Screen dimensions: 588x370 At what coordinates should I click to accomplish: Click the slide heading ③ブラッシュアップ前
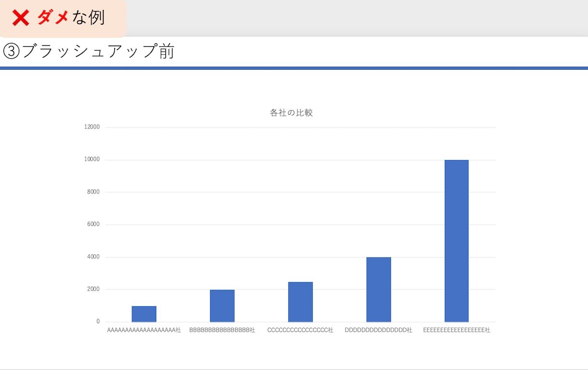89,51
